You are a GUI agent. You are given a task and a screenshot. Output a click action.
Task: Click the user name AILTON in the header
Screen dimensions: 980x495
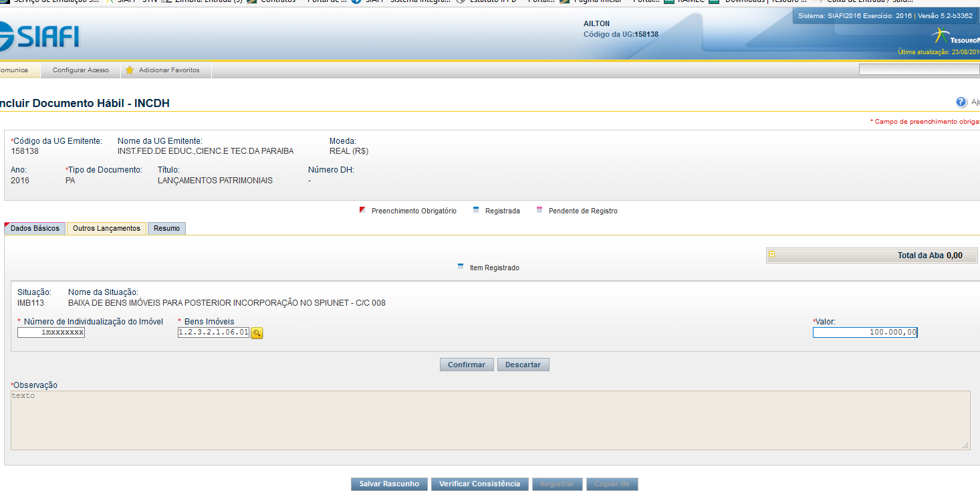click(x=596, y=23)
